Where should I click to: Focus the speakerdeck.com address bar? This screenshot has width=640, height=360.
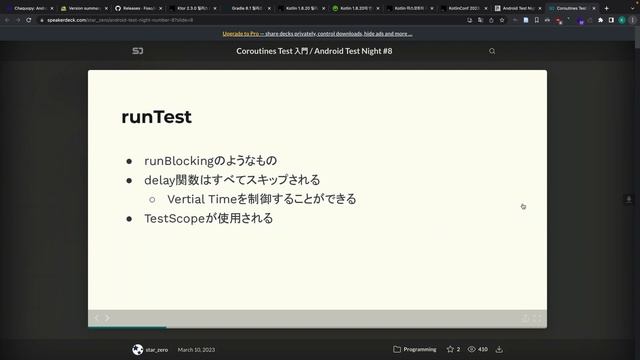coord(253,20)
